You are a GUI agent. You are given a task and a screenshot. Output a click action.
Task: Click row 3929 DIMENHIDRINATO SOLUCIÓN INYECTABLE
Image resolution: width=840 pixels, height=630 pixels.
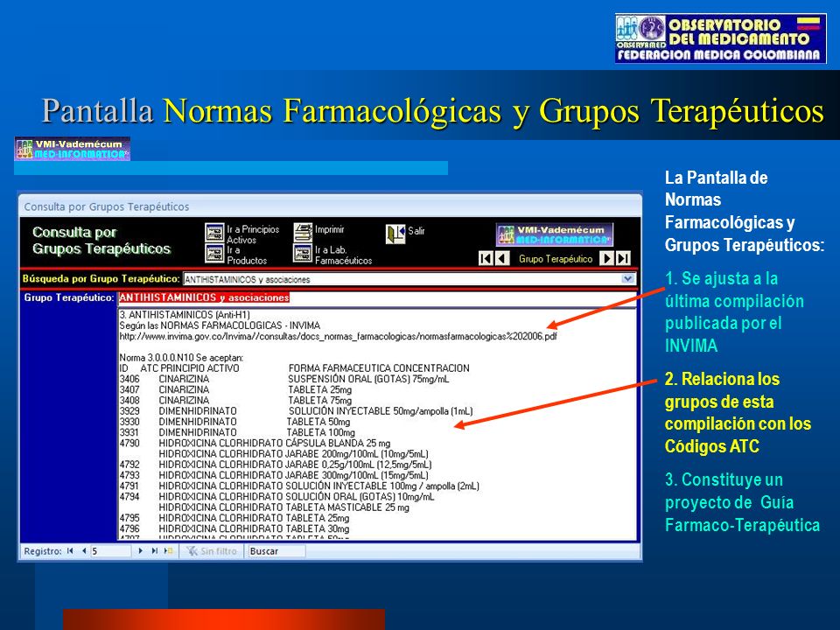[297, 411]
